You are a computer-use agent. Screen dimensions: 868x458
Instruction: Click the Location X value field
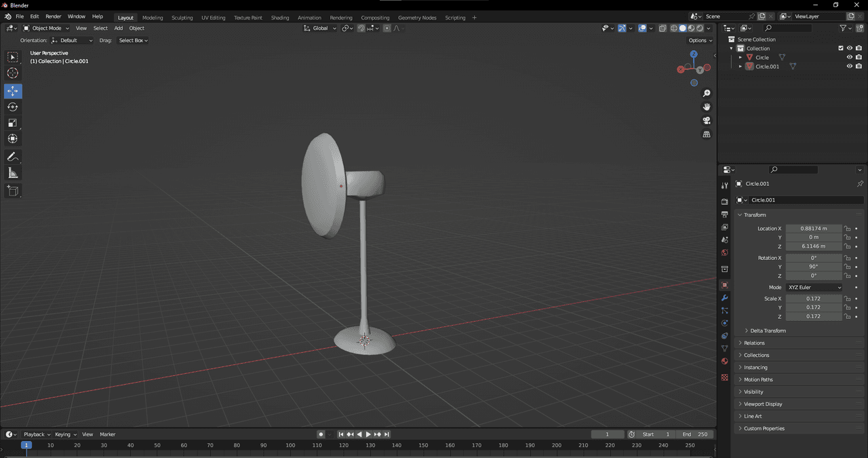[813, 229]
